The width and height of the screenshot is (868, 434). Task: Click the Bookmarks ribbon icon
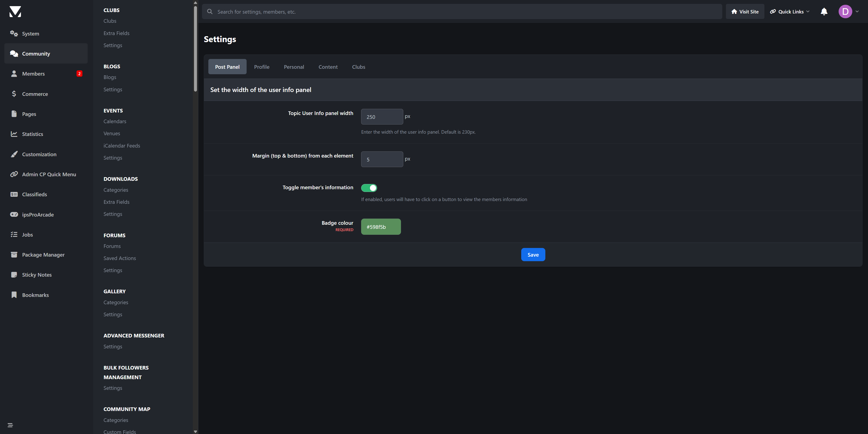pyautogui.click(x=14, y=295)
